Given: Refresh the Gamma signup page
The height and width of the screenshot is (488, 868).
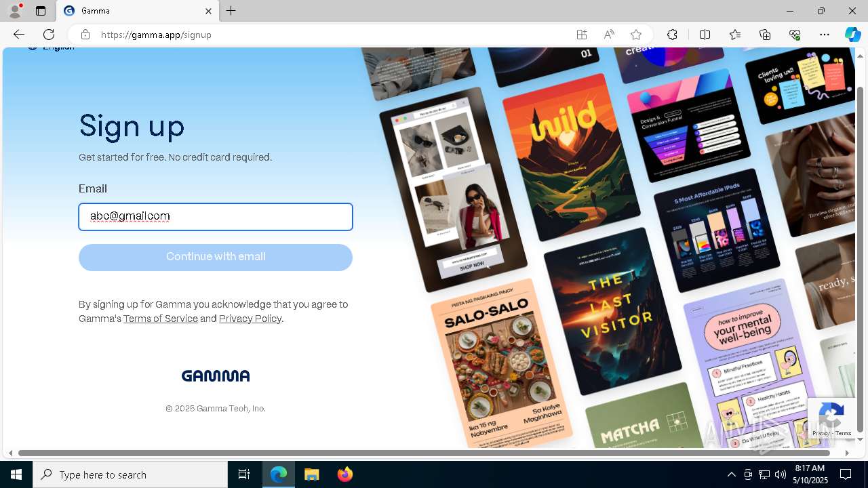Looking at the screenshot, I should (49, 35).
